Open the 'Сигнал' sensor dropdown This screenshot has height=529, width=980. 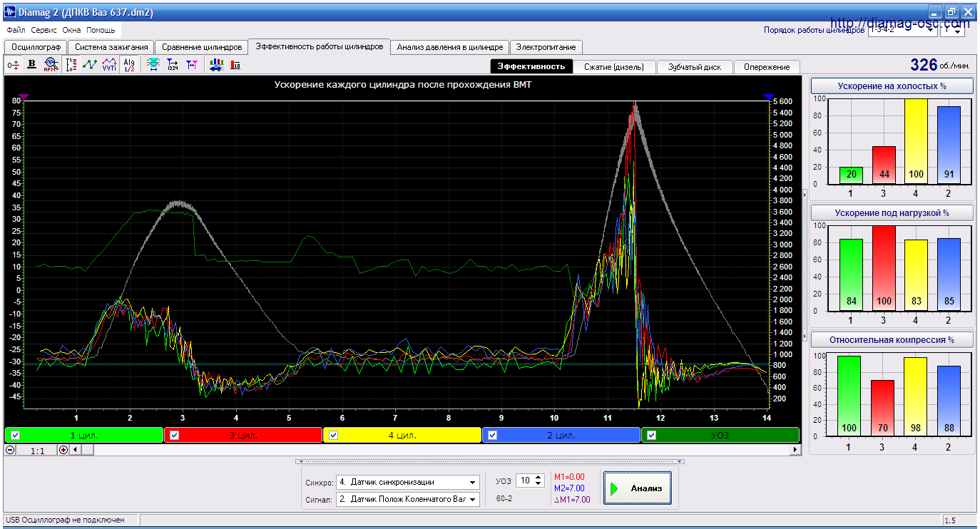coord(407,499)
